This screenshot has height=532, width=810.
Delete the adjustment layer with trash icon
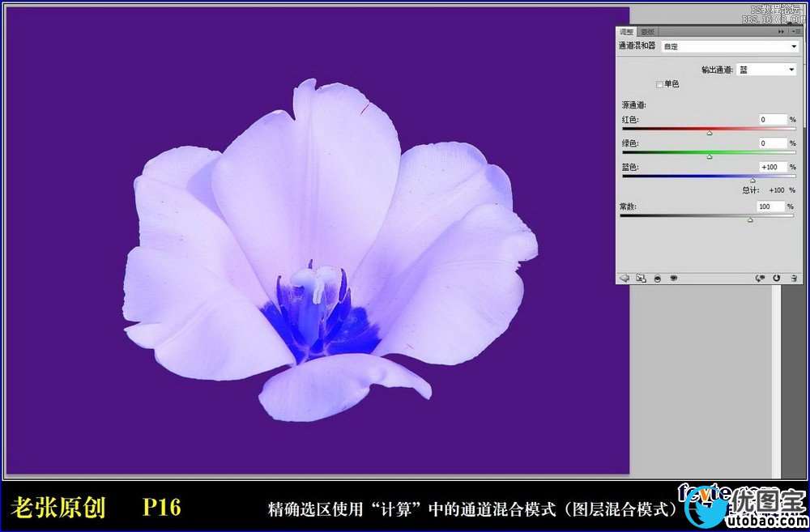(794, 278)
